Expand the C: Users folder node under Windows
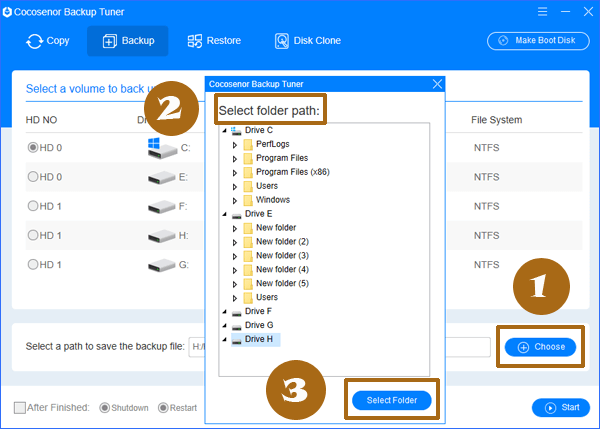Image resolution: width=600 pixels, height=429 pixels. point(235,187)
